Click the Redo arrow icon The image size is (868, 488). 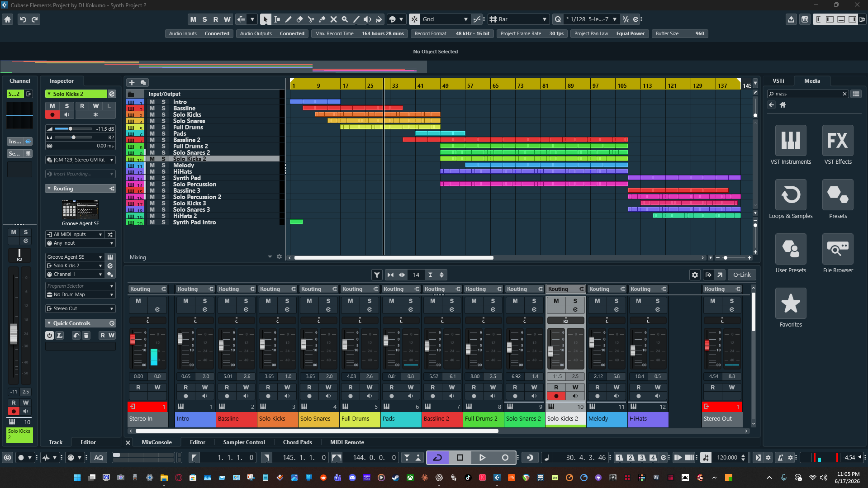pyautogui.click(x=34, y=19)
